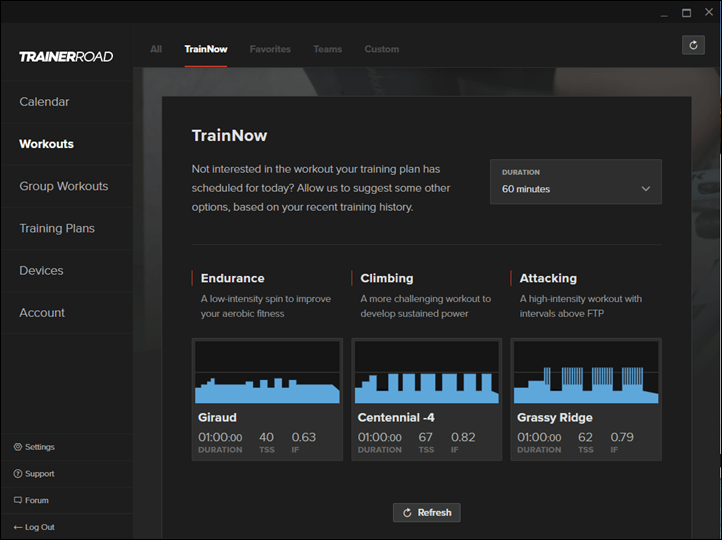Click the Settings gear icon
The image size is (722, 540).
18,447
